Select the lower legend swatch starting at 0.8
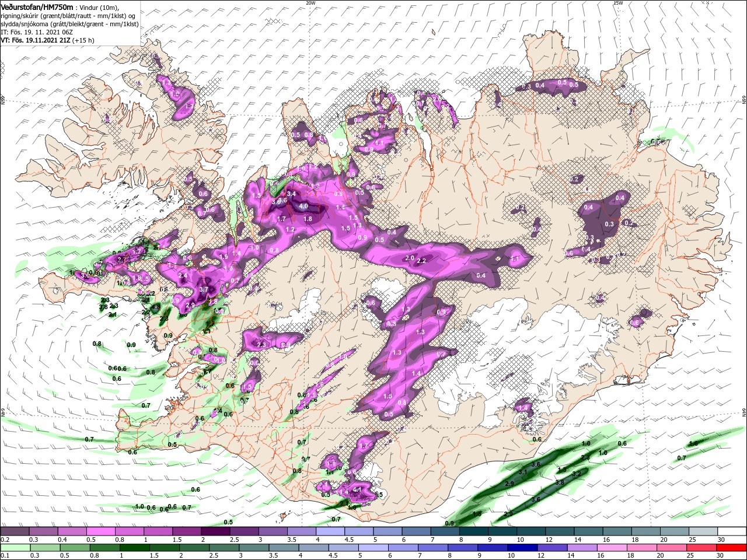 coord(104,548)
